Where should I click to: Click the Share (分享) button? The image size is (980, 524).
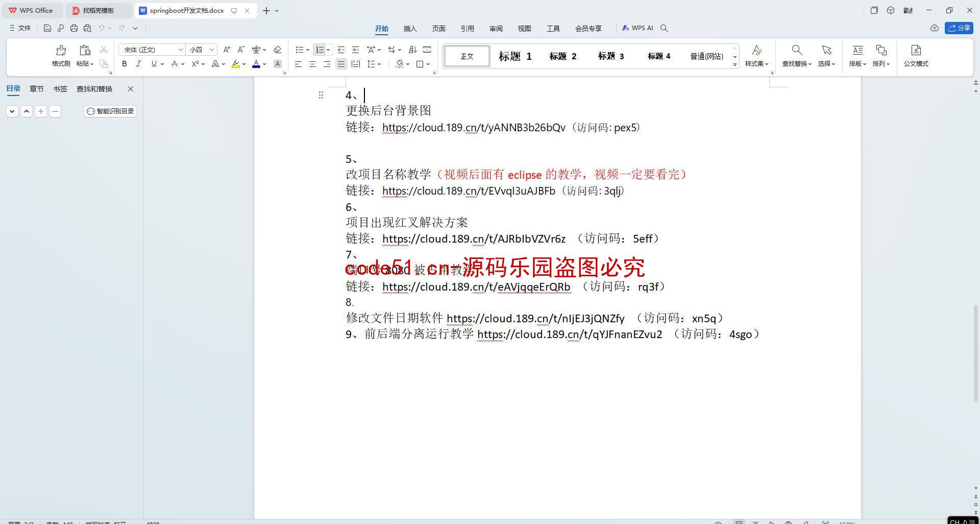[959, 28]
